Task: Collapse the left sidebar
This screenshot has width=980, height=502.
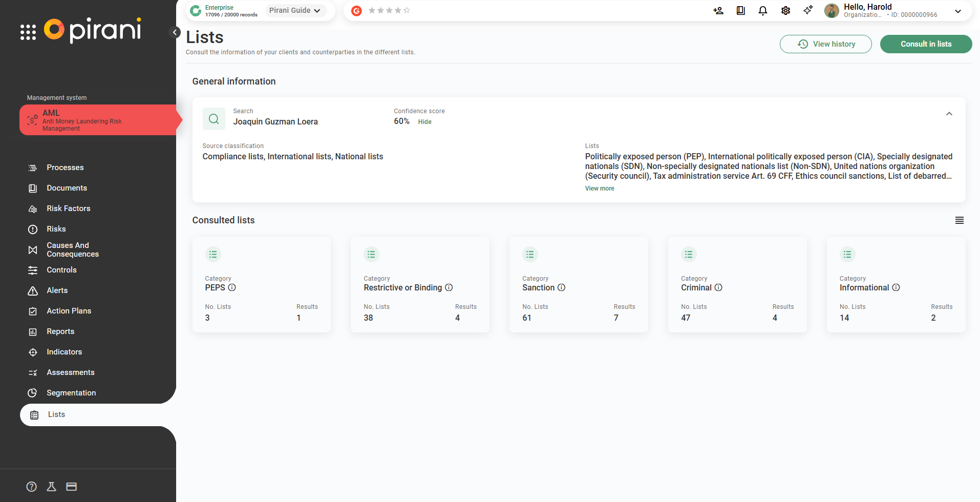Action: (175, 32)
